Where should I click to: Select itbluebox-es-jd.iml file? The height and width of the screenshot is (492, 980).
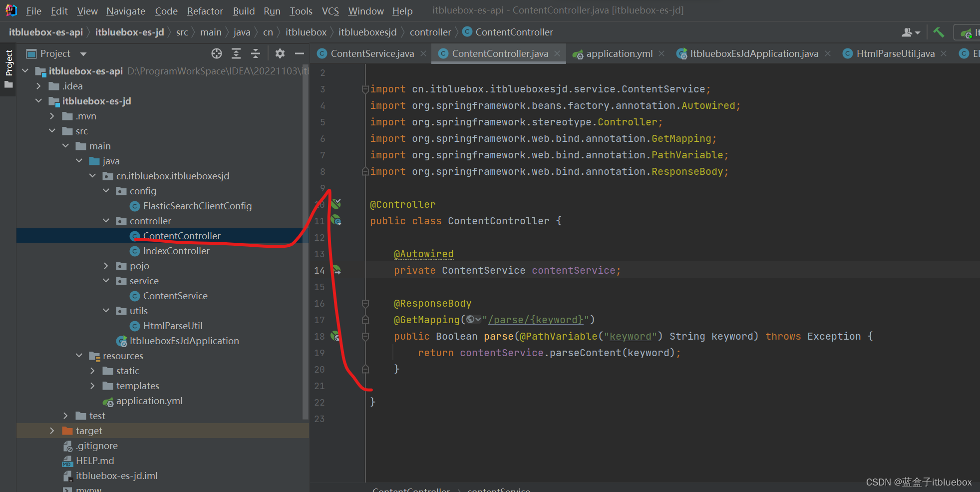(x=116, y=476)
